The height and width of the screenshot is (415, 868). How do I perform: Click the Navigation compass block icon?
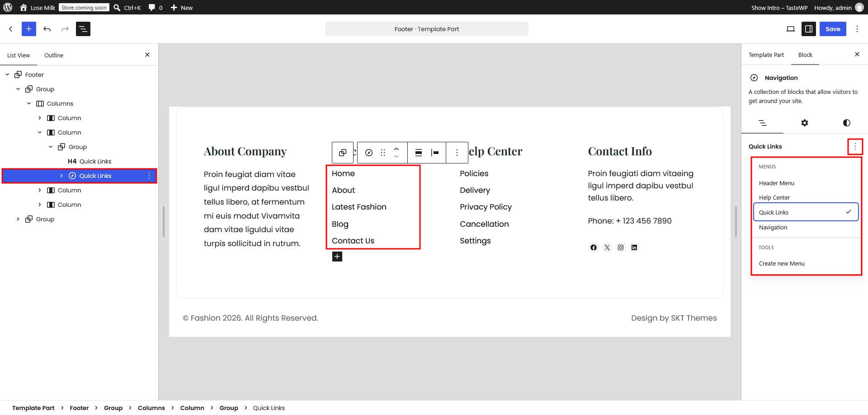tap(369, 153)
